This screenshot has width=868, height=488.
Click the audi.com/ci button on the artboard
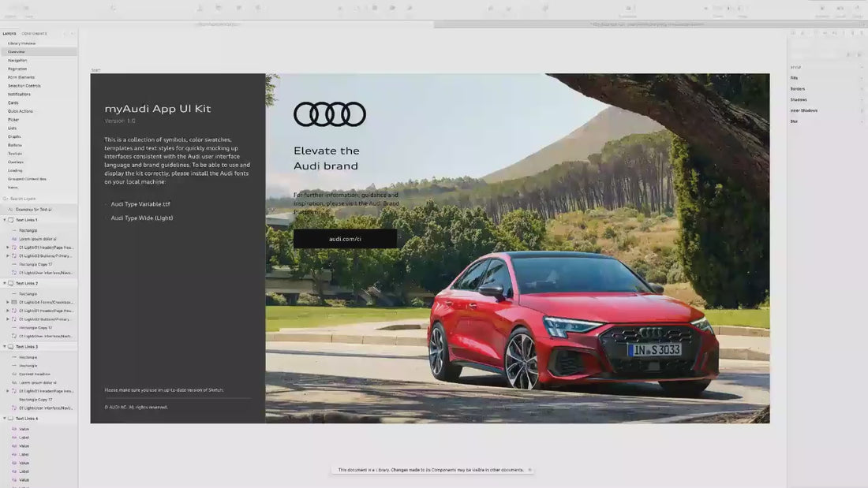[x=345, y=239]
